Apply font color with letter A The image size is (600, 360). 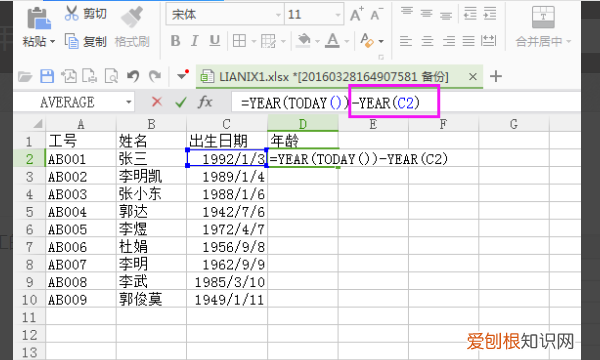pyautogui.click(x=332, y=41)
